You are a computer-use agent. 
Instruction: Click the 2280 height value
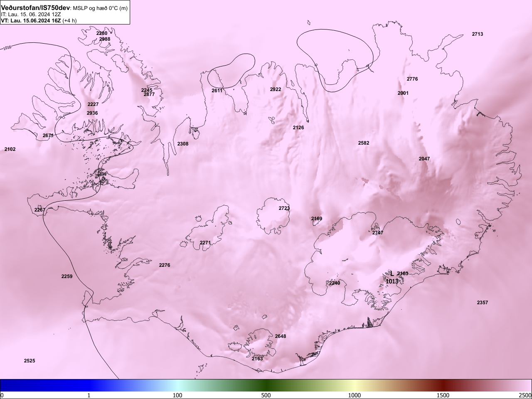(102, 33)
